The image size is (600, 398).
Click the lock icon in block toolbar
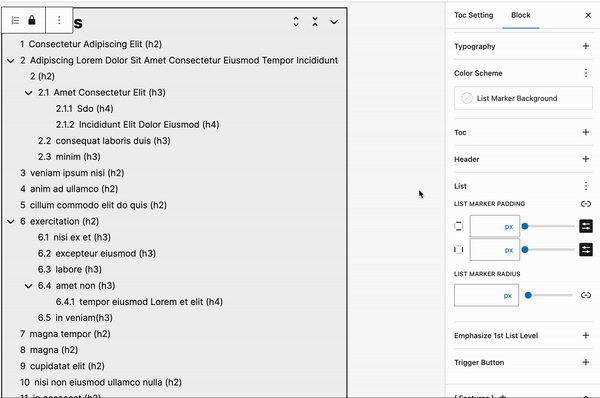pyautogui.click(x=32, y=20)
